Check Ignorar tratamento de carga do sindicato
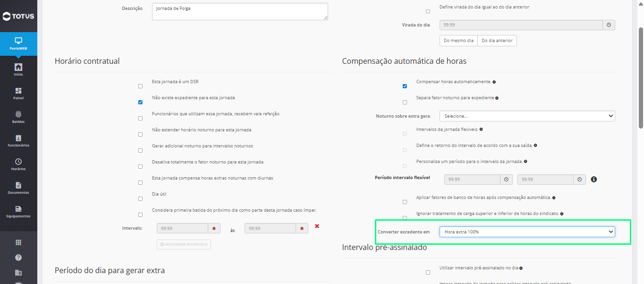 pyautogui.click(x=405, y=218)
